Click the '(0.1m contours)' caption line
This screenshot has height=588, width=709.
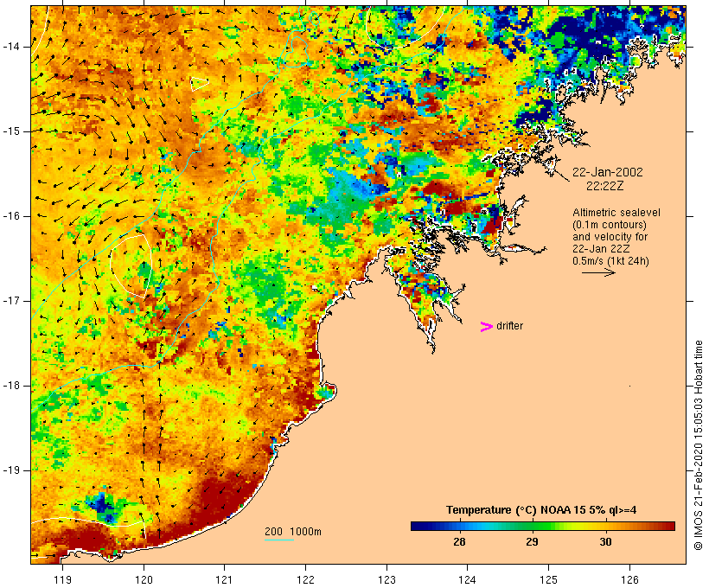tap(610, 225)
